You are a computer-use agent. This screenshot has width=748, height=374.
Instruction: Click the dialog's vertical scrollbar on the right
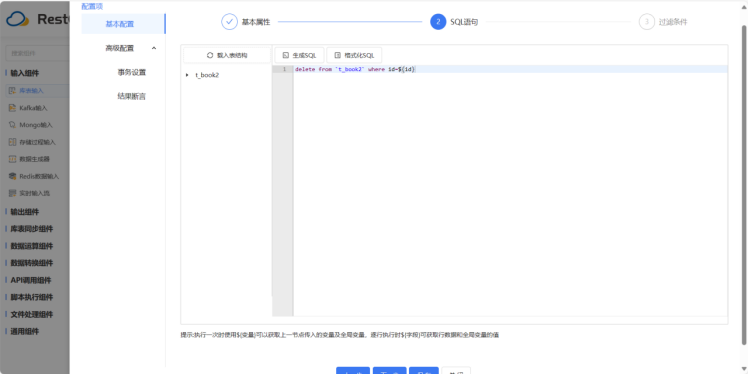[x=744, y=184]
